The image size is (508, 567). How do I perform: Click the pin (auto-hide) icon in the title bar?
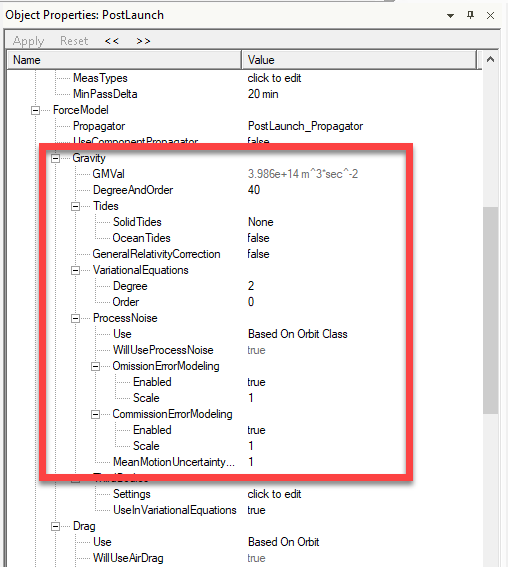coord(470,15)
